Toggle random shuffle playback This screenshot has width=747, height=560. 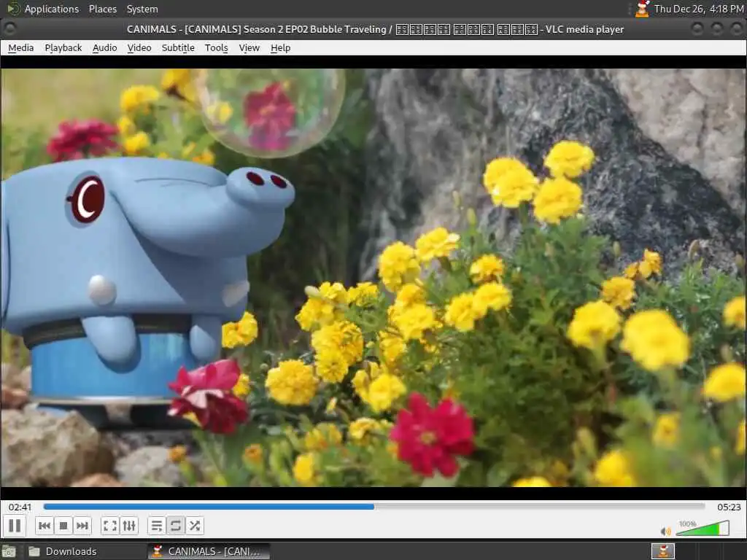pyautogui.click(x=194, y=526)
